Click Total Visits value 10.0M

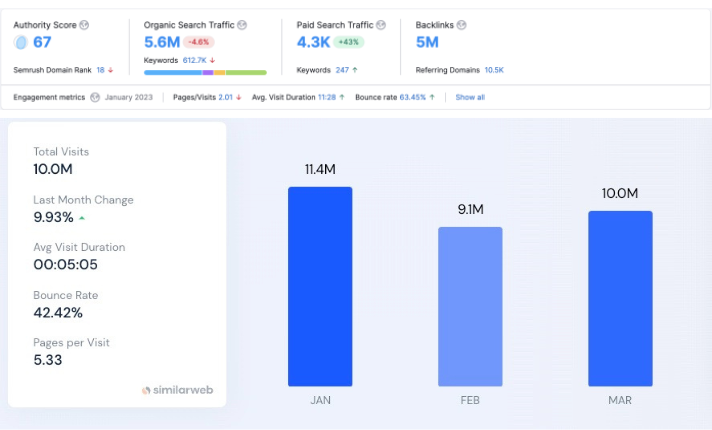click(x=53, y=169)
